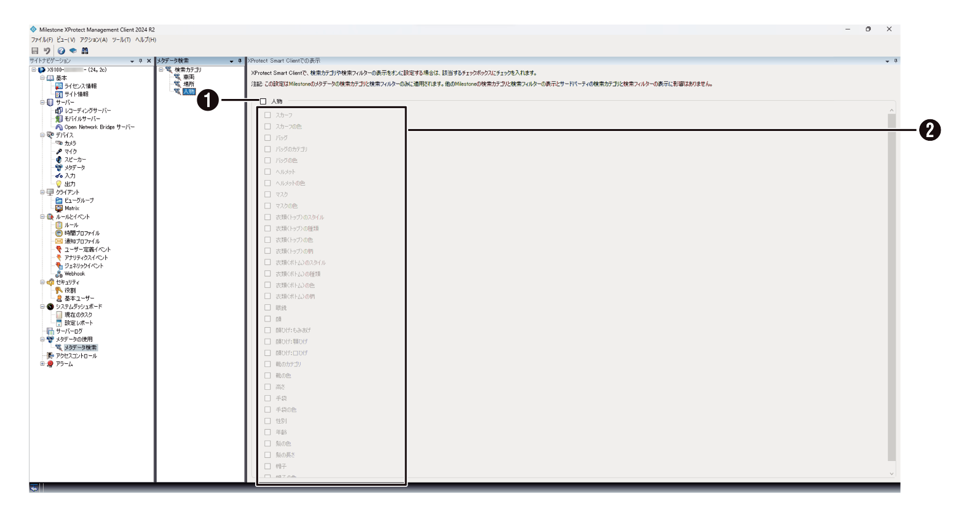The image size is (980, 517).
Task: Open レコーディングサーバー in site navigation
Action: 87,111
